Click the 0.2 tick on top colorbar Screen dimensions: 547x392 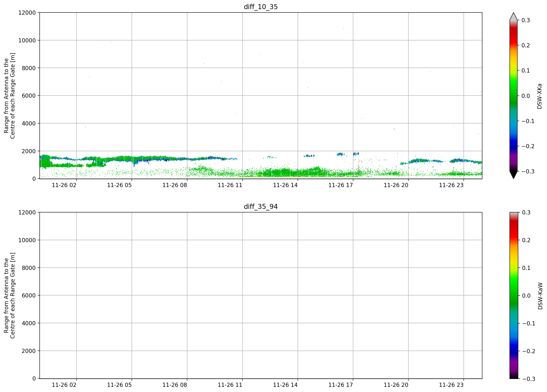[x=526, y=45]
